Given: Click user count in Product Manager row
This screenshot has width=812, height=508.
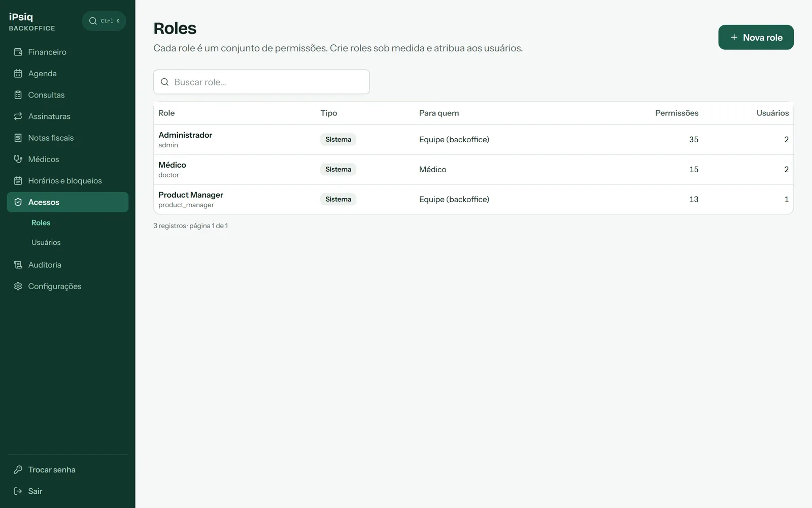Looking at the screenshot, I should (x=787, y=200).
